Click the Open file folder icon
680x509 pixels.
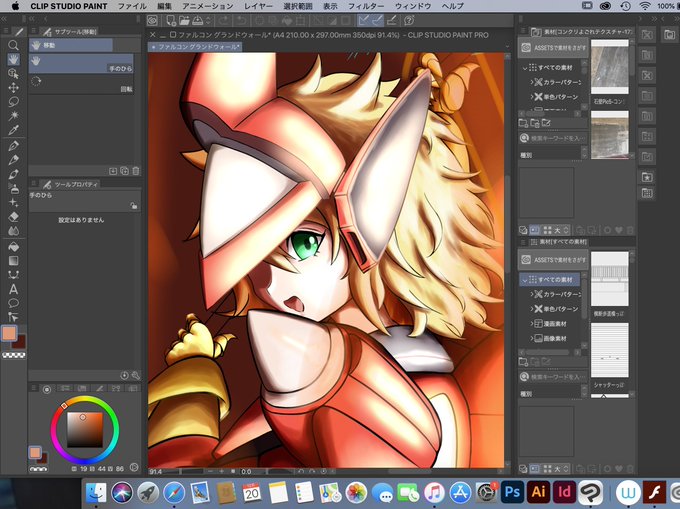pyautogui.click(x=184, y=20)
